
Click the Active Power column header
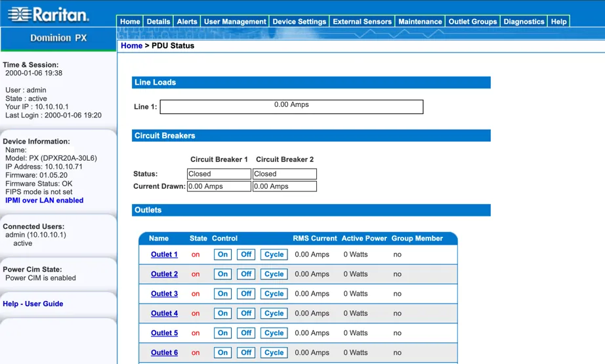pyautogui.click(x=364, y=238)
